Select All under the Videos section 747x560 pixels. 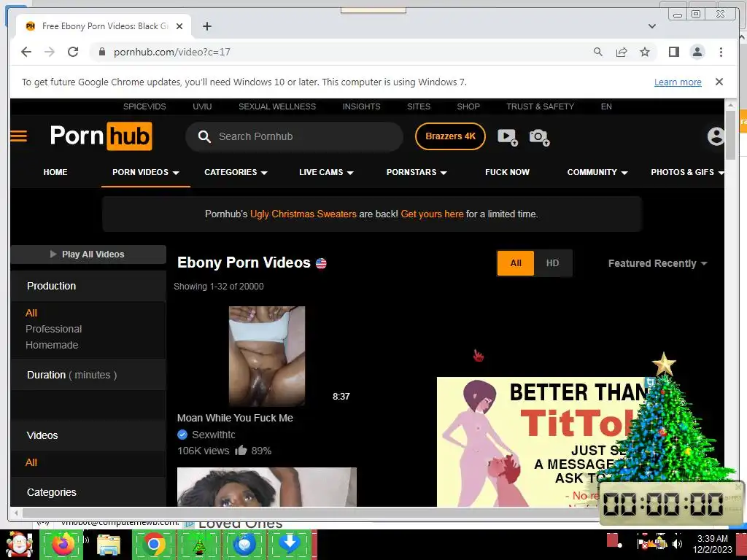tap(31, 462)
